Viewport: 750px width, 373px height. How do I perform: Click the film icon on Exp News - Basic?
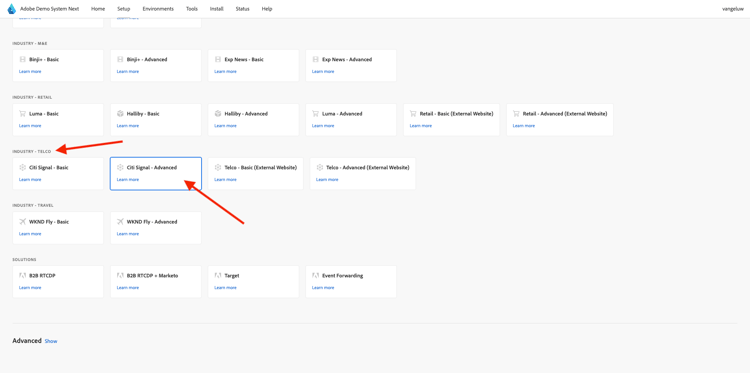(218, 60)
